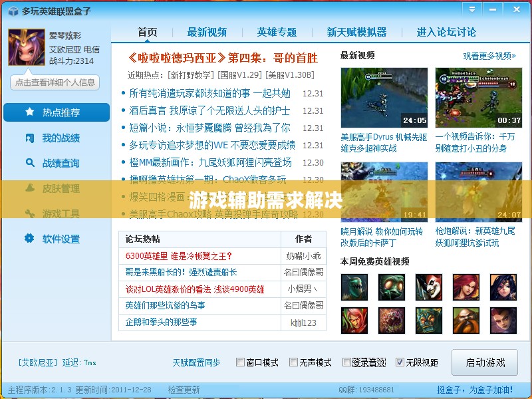
Task: Disable the 无限视距 checkbox
Action: click(x=400, y=362)
